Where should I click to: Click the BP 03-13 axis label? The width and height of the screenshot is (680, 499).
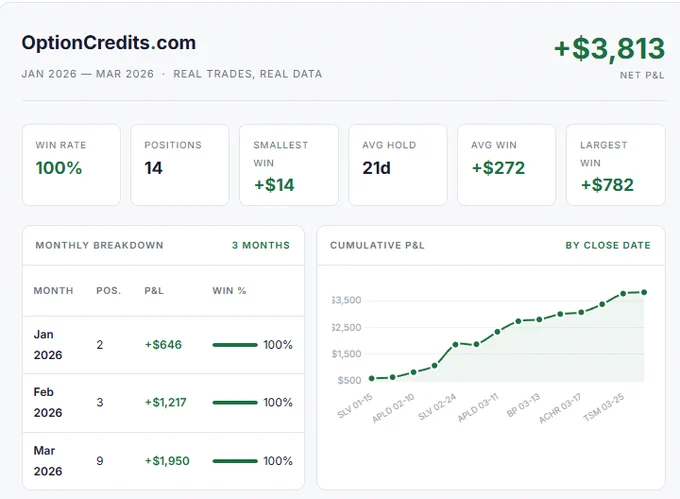(523, 405)
